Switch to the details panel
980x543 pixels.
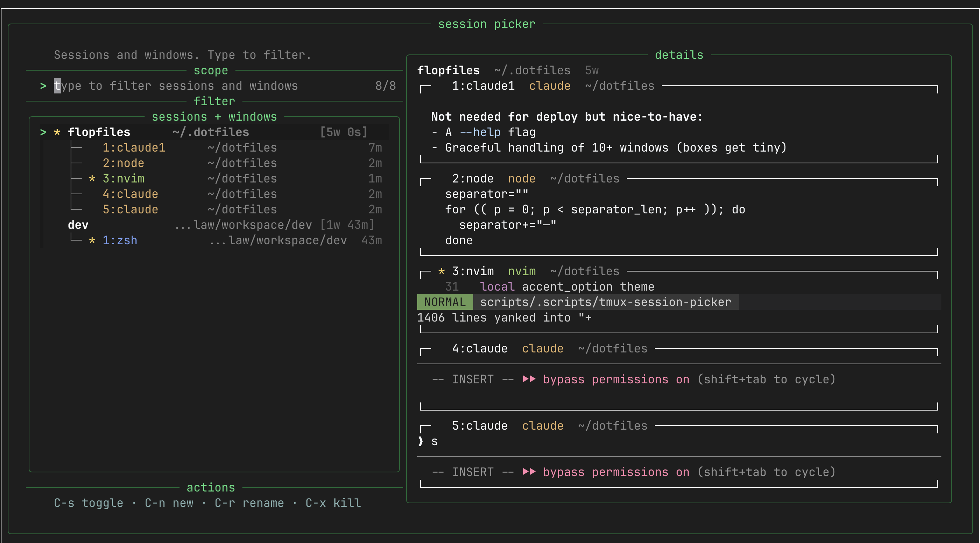679,54
